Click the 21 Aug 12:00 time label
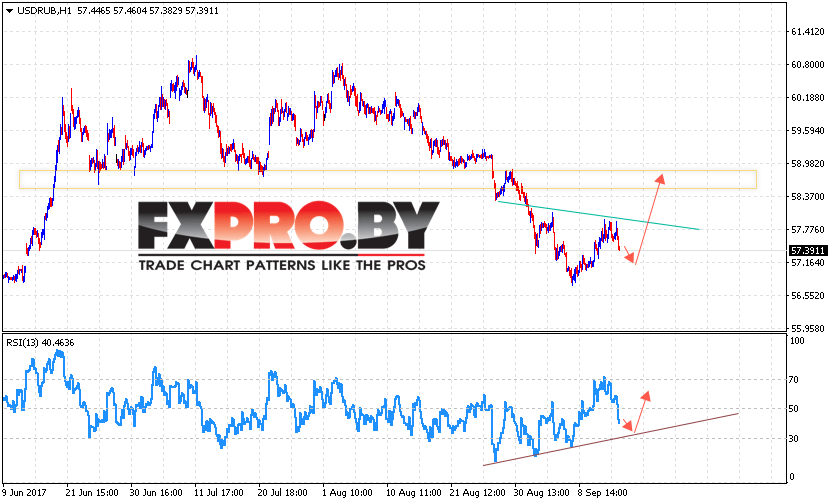Screen dimensions: 829x504 [x=477, y=493]
